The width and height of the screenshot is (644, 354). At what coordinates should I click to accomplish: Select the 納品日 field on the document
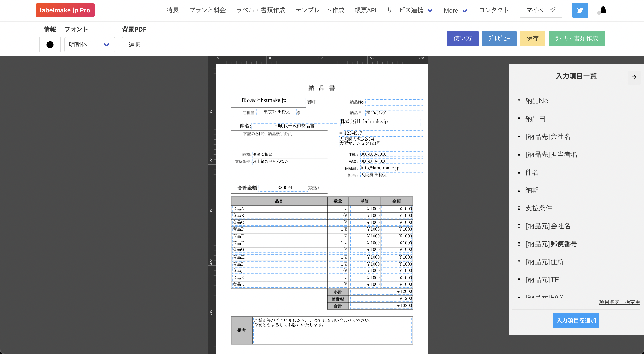(394, 113)
